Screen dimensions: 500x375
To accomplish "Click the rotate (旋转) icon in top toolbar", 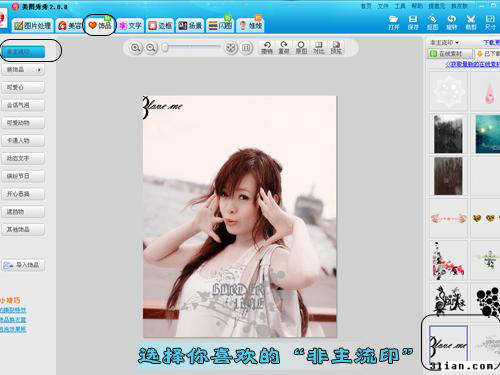I will tap(452, 22).
